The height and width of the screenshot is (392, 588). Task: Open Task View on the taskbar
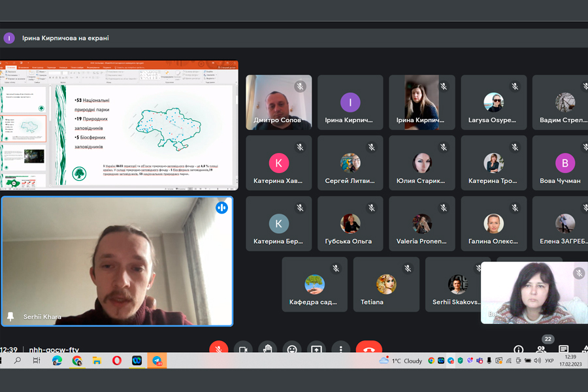click(x=37, y=361)
